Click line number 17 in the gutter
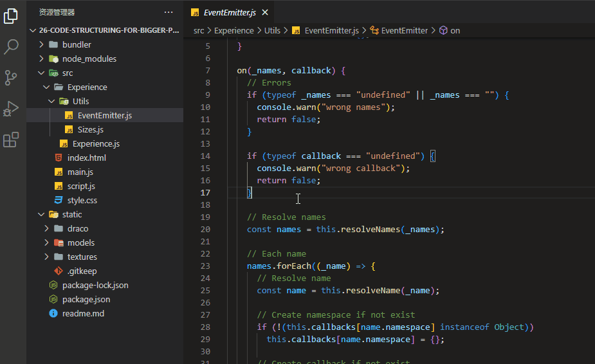This screenshot has width=595, height=364. click(205, 193)
